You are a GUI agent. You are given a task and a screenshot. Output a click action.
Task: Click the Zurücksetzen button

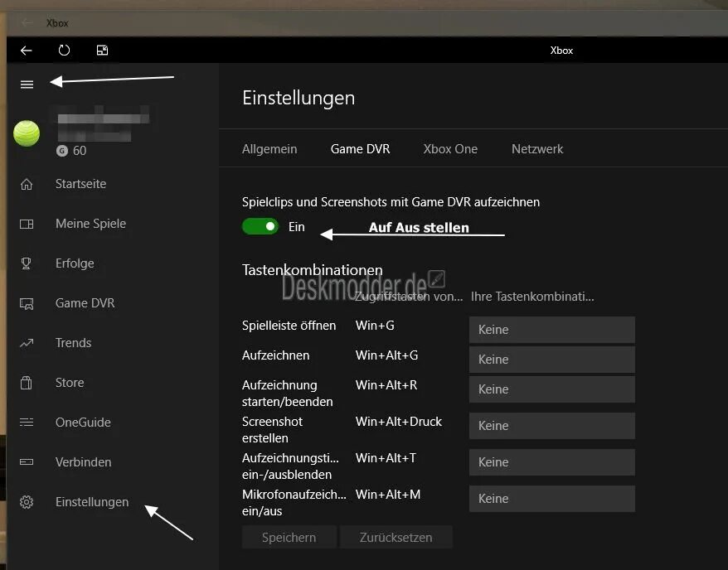click(396, 537)
